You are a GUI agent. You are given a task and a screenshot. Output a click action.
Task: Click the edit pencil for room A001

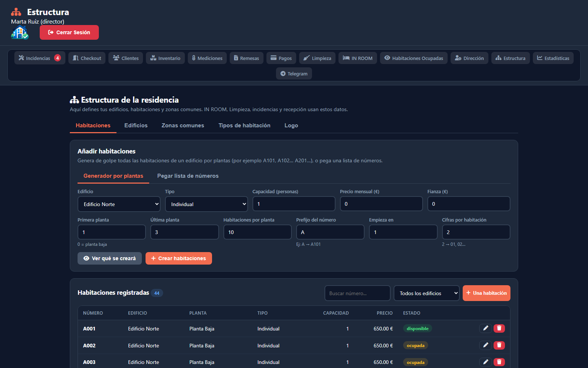[x=485, y=328]
